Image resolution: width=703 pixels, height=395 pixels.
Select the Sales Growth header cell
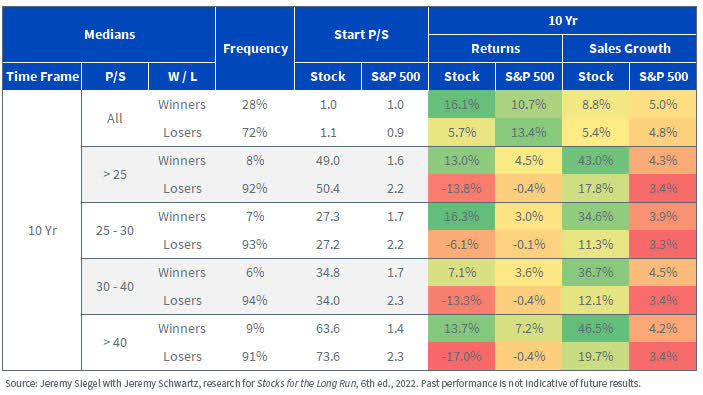pos(629,48)
